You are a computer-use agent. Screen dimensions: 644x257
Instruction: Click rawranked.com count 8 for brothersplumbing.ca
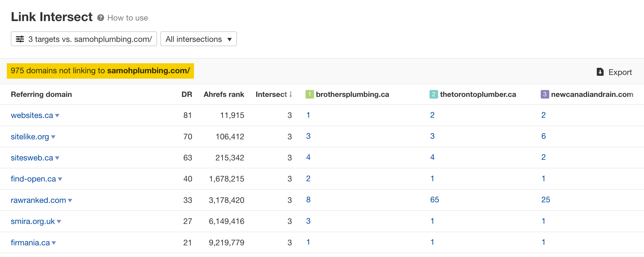tap(308, 200)
